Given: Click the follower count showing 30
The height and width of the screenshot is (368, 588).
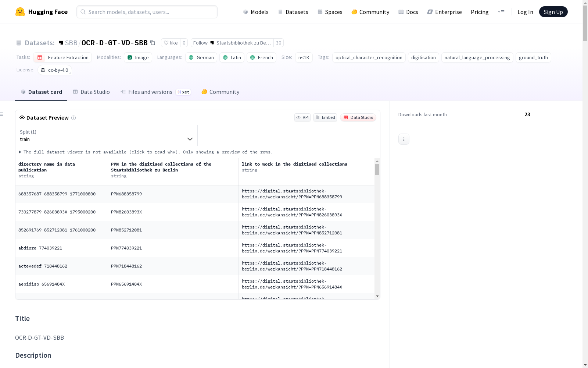Looking at the screenshot, I should (x=279, y=43).
